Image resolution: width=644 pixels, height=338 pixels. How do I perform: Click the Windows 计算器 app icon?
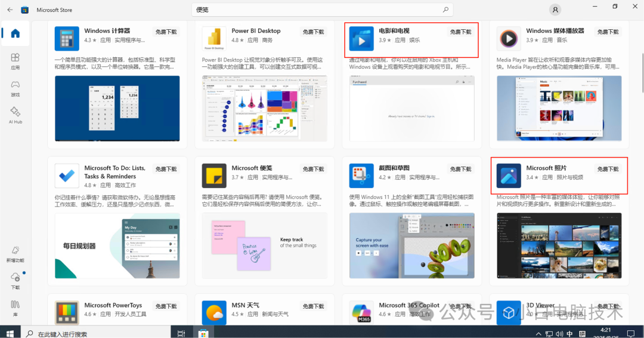(67, 38)
